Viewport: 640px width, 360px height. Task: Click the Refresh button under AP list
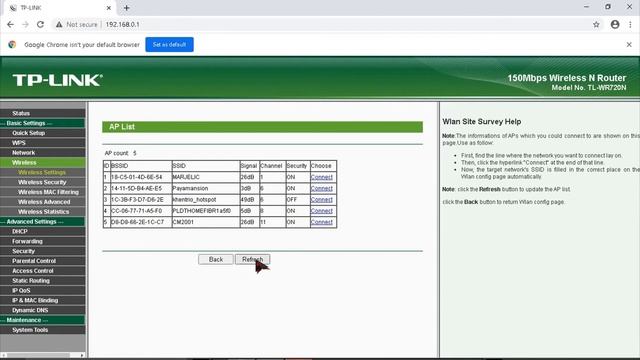252,259
